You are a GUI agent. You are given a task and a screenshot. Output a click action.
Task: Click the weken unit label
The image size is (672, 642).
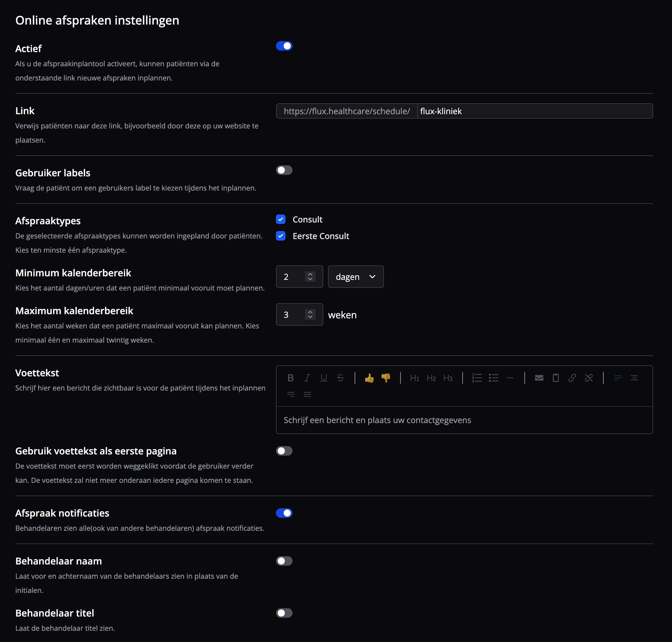pyautogui.click(x=342, y=315)
